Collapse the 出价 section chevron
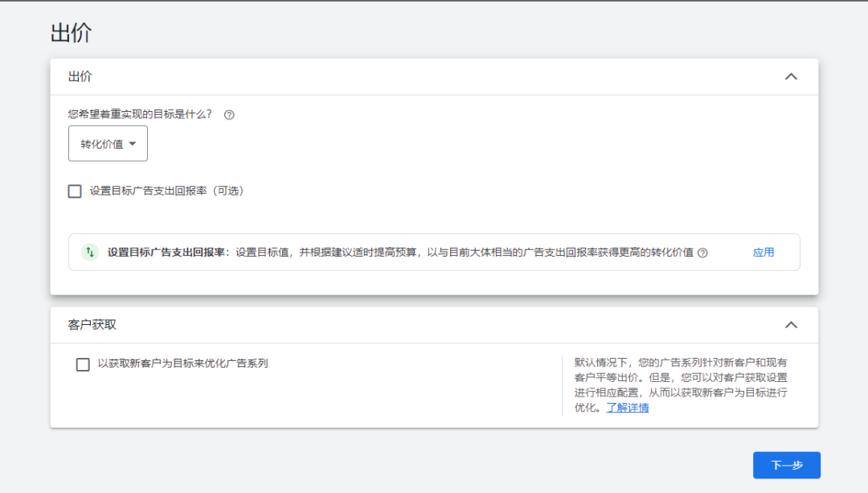The height and width of the screenshot is (493, 868). pos(791,76)
